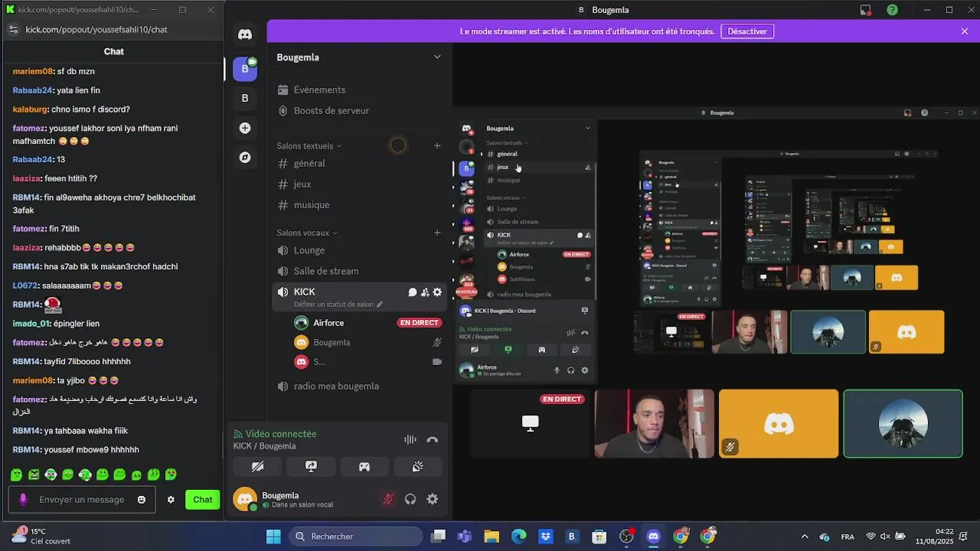
Task: Focus Kick chat message input field
Action: [82, 500]
